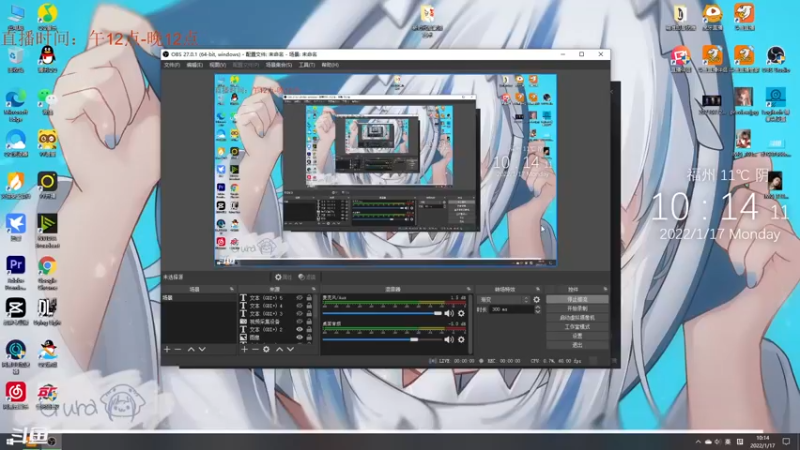
Task: Move scene up with arrow icon
Action: (191, 349)
